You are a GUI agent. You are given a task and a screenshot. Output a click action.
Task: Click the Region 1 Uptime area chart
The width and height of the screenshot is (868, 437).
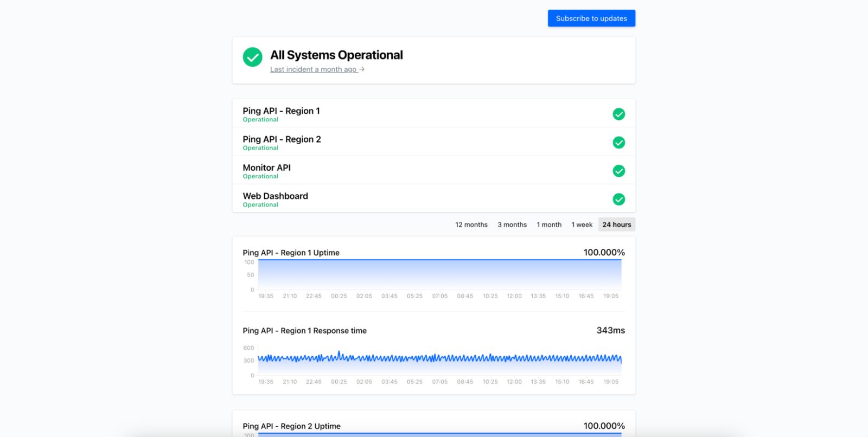[439, 274]
